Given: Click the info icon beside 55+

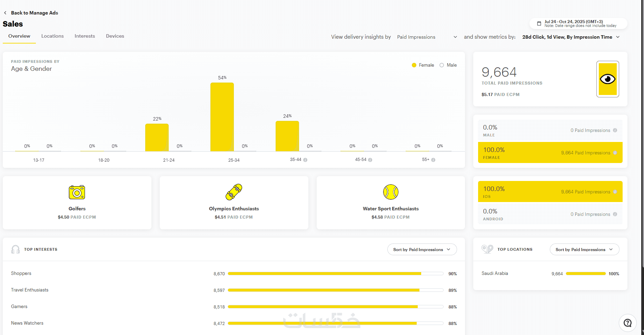Looking at the screenshot, I should [x=433, y=160].
